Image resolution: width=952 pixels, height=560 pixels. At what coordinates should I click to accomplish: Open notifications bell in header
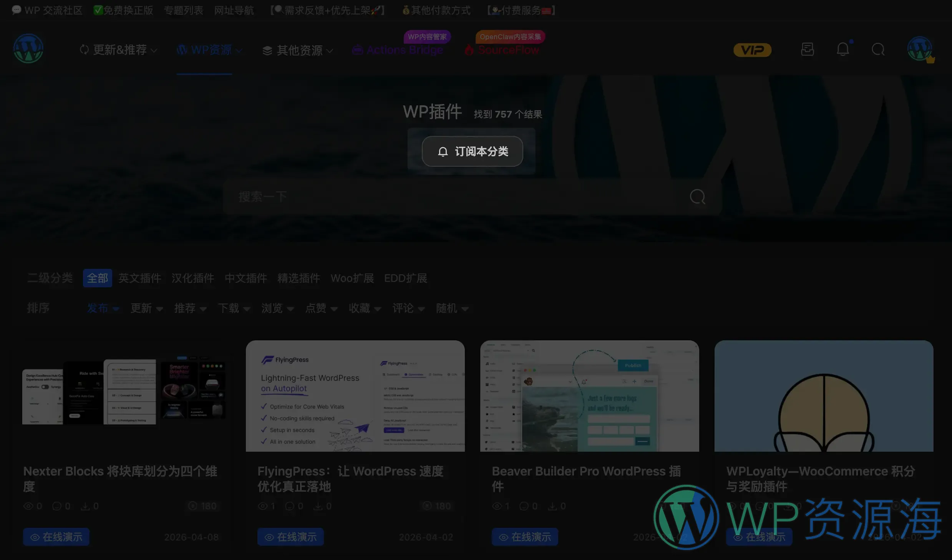pyautogui.click(x=843, y=49)
